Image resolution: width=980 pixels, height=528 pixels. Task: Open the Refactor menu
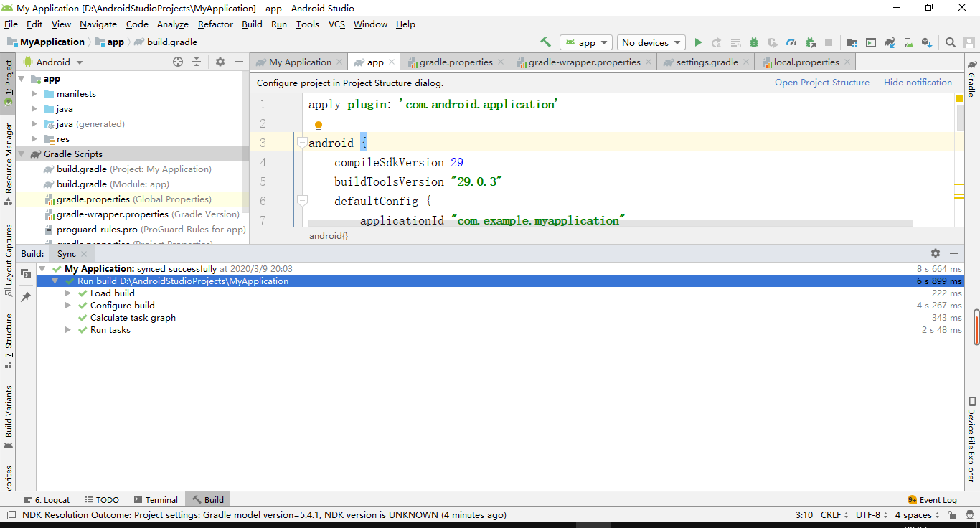coord(215,24)
